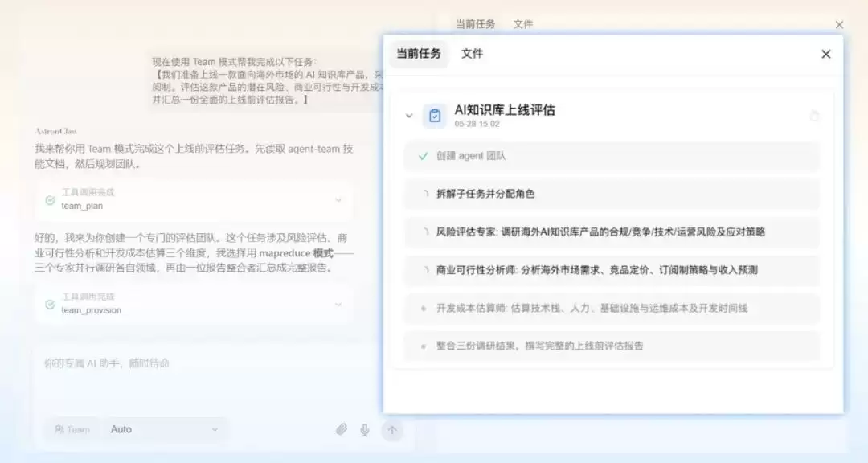The image size is (868, 463).
Task: Click the attach file paperclip icon
Action: tap(342, 429)
